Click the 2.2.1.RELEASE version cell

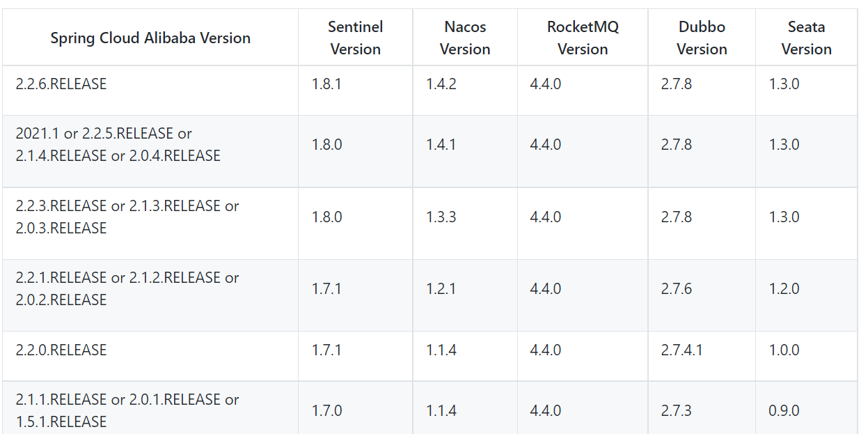pyautogui.click(x=127, y=288)
